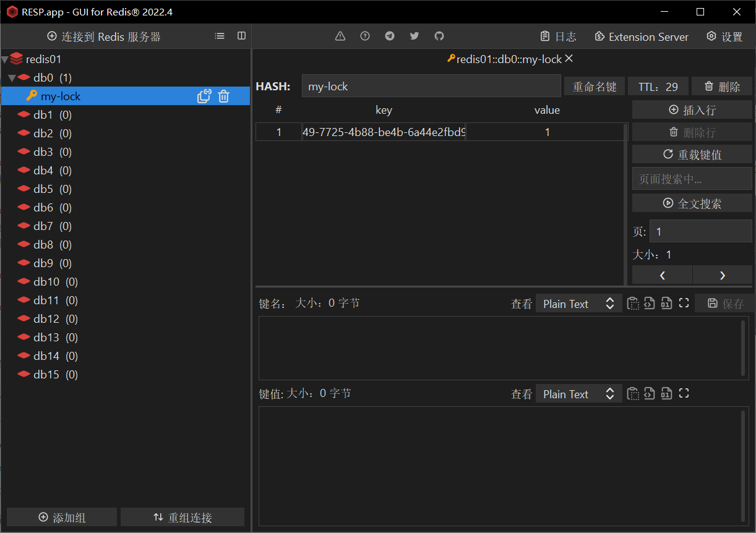756x533 pixels.
Task: Open the Twitter bird icon
Action: pos(415,36)
